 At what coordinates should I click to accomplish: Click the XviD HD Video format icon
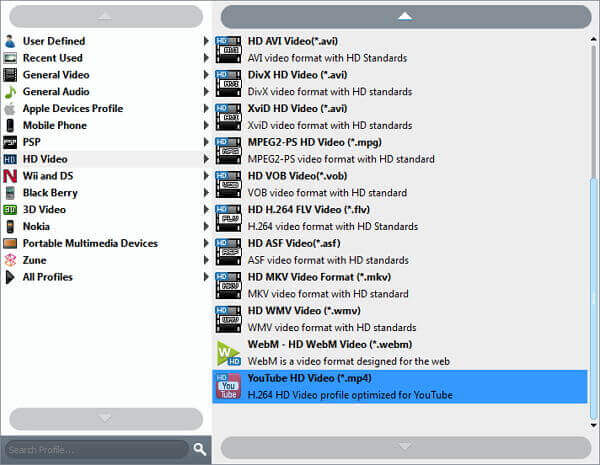(228, 117)
